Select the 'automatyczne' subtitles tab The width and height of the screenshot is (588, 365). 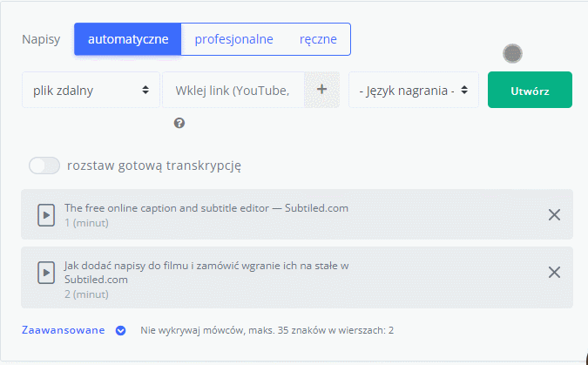(128, 39)
